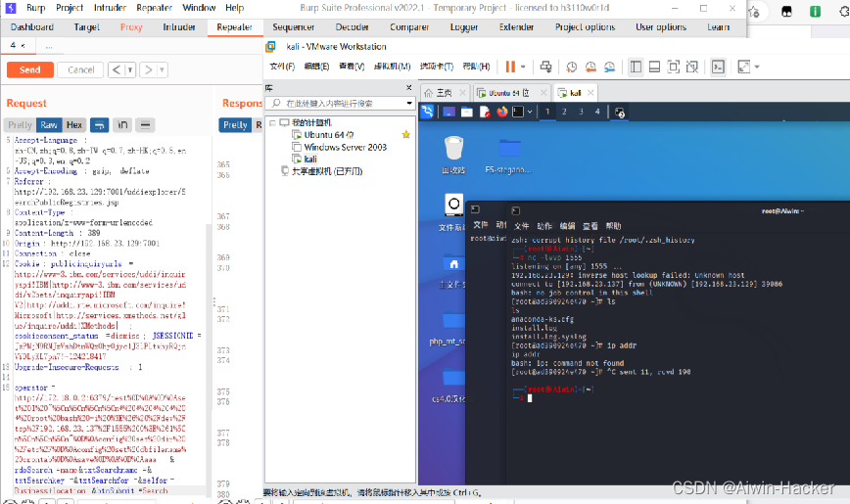This screenshot has width=850, height=504.
Task: Toggle VMware library sidebar view icon
Action: (636, 67)
